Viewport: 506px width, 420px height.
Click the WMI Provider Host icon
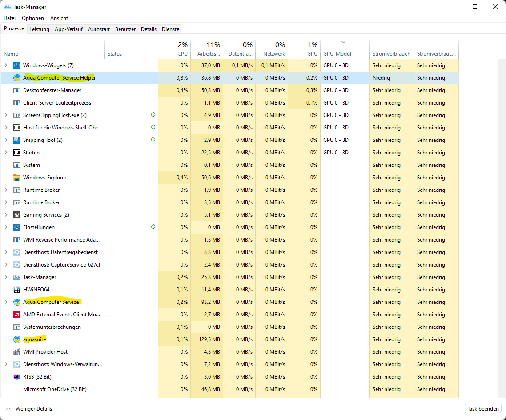click(x=17, y=352)
